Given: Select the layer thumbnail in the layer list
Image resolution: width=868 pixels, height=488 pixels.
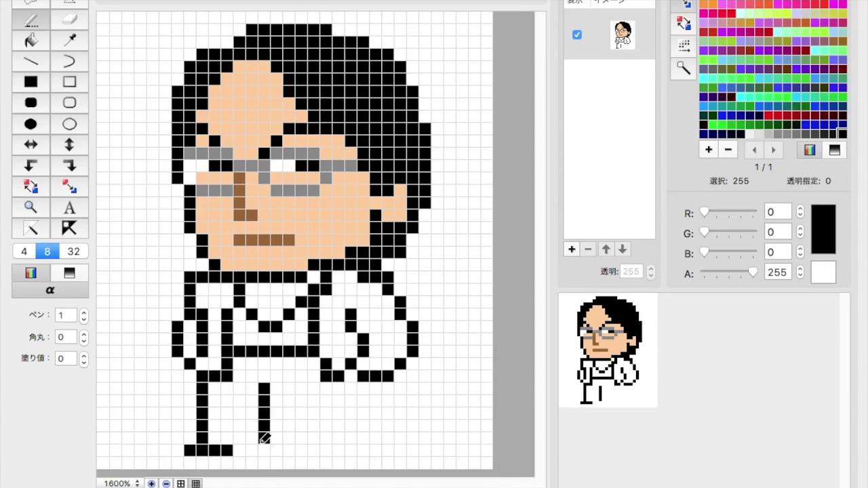Looking at the screenshot, I should [x=623, y=35].
